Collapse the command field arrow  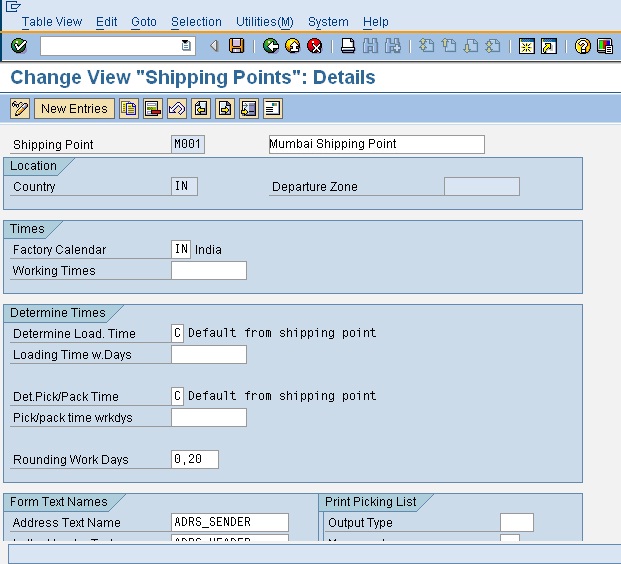coord(214,46)
